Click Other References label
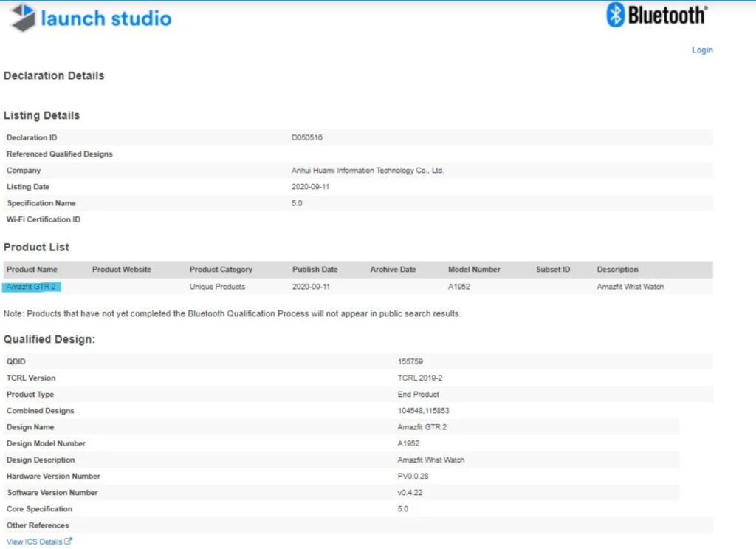This screenshot has height=549, width=756. click(38, 525)
